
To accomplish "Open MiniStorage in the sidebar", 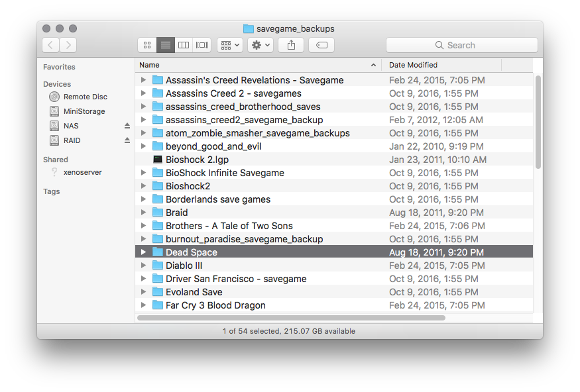I will (x=84, y=111).
